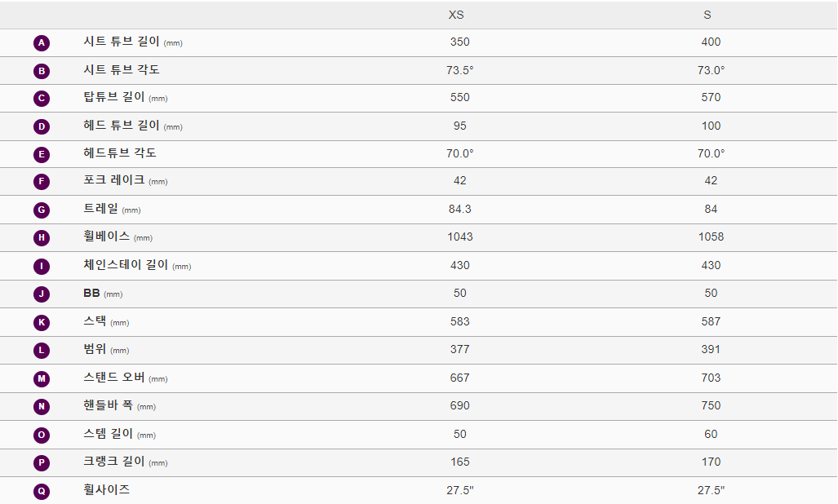Click the Q marker beside 휠사이즈

click(42, 492)
